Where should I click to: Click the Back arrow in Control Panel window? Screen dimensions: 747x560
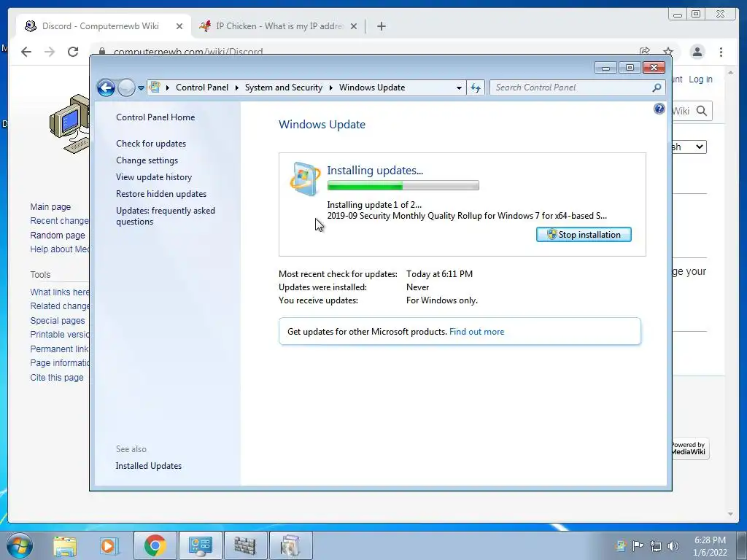106,87
